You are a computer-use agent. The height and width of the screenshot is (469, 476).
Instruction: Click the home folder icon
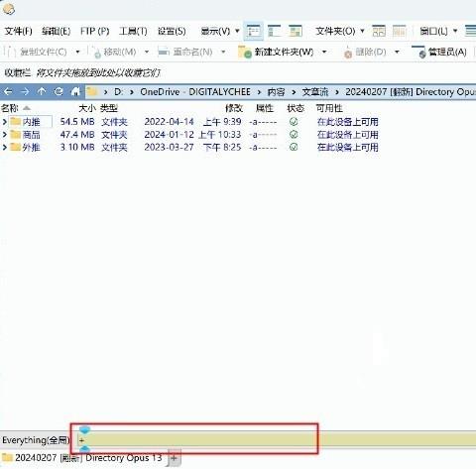[x=75, y=91]
